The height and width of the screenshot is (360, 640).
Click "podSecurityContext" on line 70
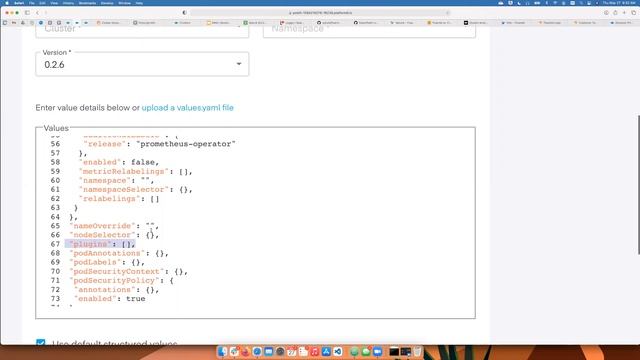tap(116, 271)
